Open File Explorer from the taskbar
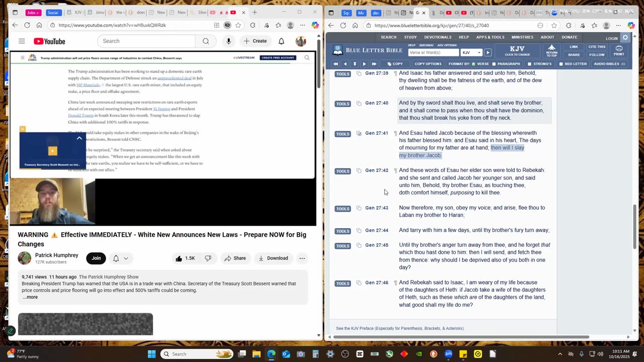The width and height of the screenshot is (644, 362). [257, 354]
